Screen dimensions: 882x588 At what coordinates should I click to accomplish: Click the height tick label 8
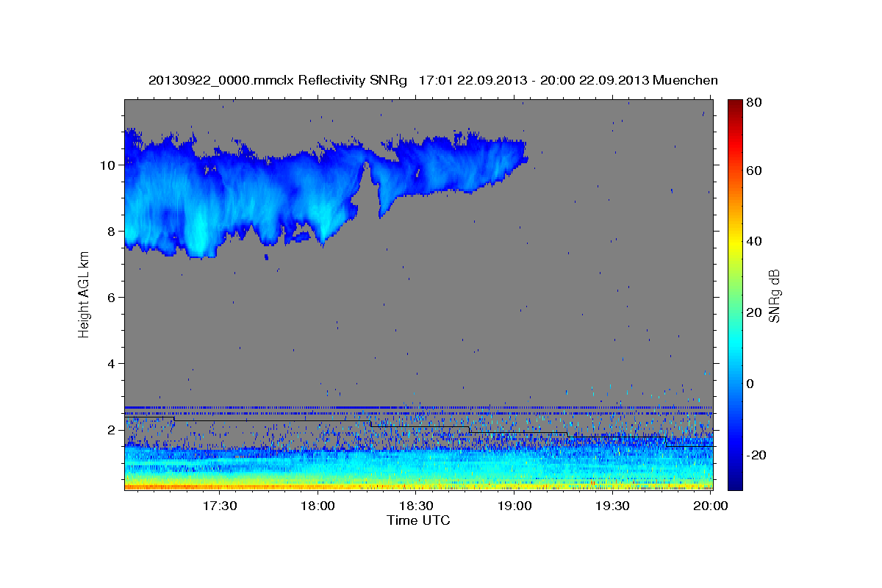(112, 232)
